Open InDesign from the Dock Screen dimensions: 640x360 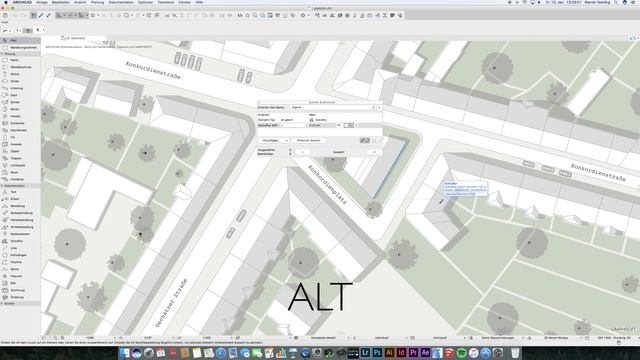tap(401, 353)
